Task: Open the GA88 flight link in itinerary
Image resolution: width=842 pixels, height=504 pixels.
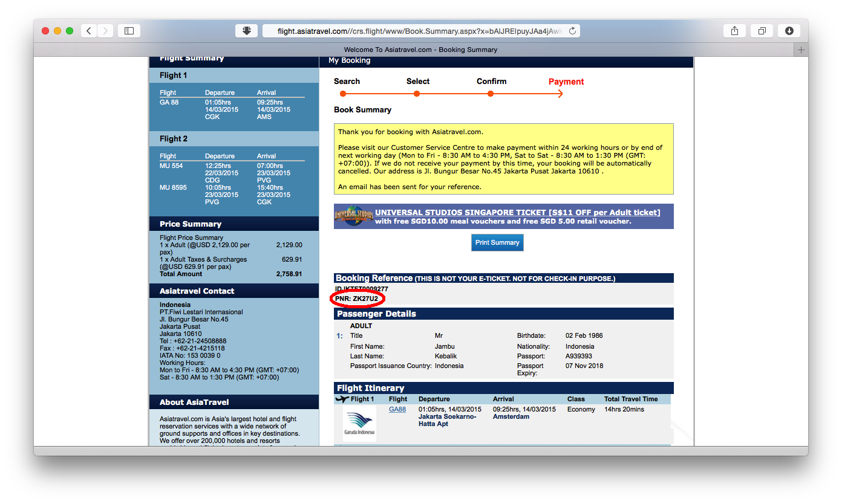Action: pos(397,409)
